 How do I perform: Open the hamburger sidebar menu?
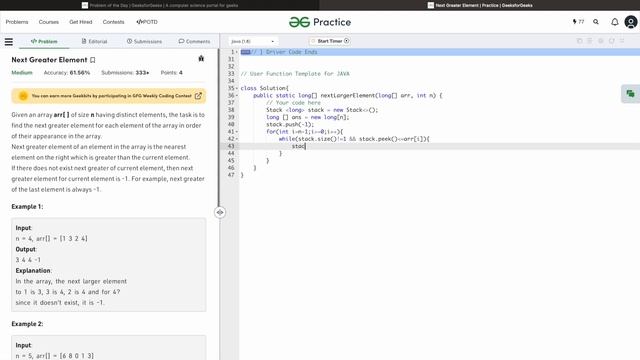9,41
